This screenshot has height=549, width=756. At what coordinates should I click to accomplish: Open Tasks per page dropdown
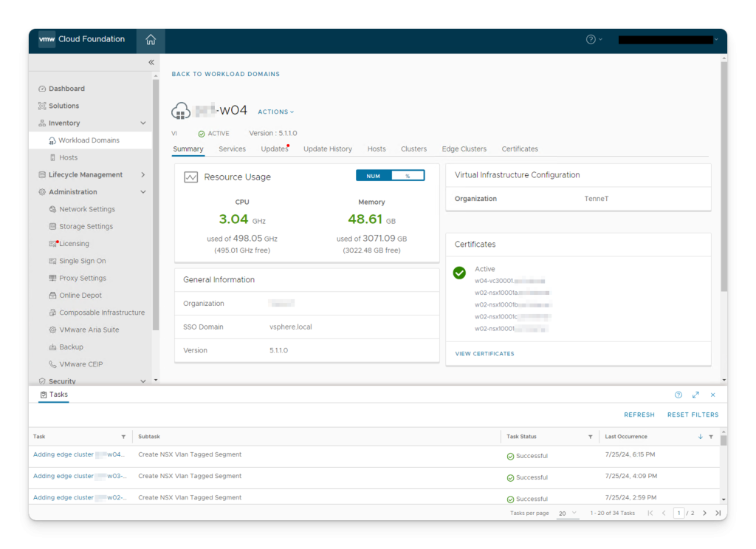(x=568, y=513)
